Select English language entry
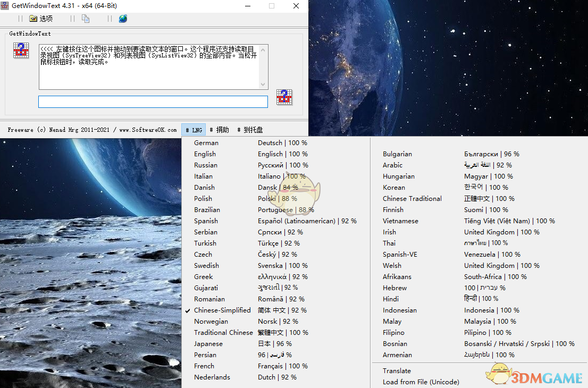The width and height of the screenshot is (588, 388). click(x=275, y=154)
